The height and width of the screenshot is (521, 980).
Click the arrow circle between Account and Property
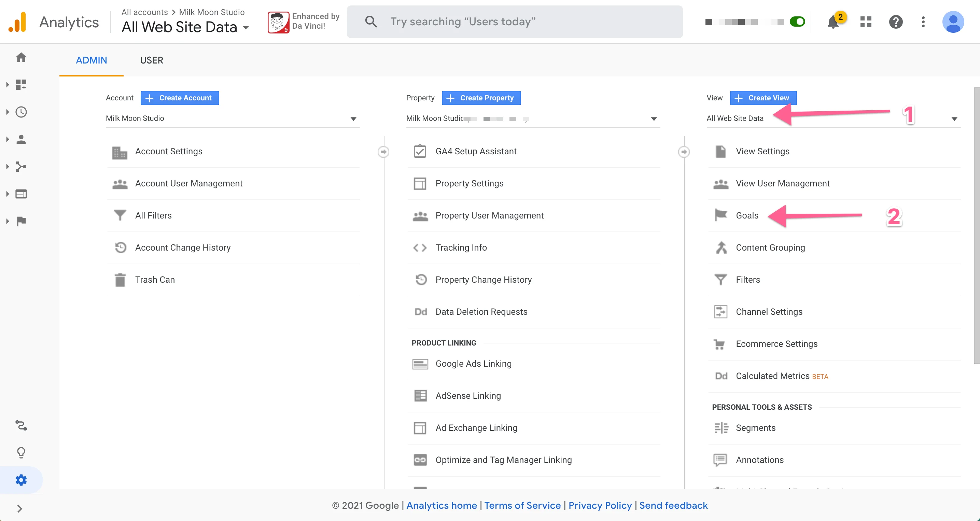coord(383,152)
